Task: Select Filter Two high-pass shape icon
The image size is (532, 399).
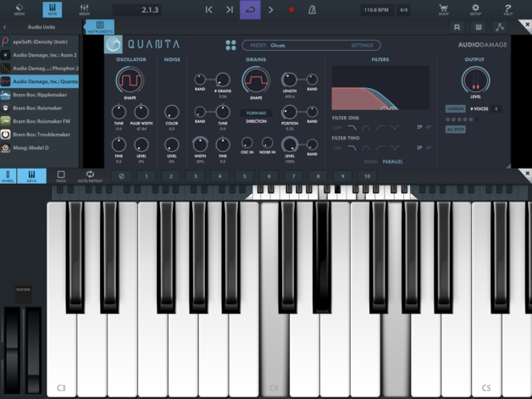Action: point(380,148)
